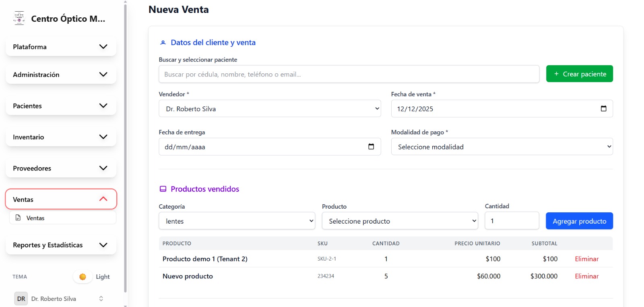Viewport: 644px width, 307px height.
Task: Expand the Inventario menu
Action: click(x=61, y=137)
